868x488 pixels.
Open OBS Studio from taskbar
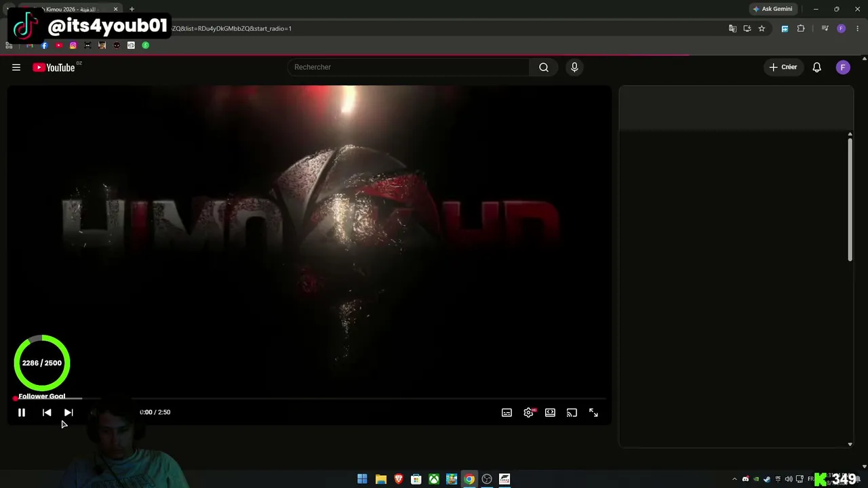coord(486,479)
